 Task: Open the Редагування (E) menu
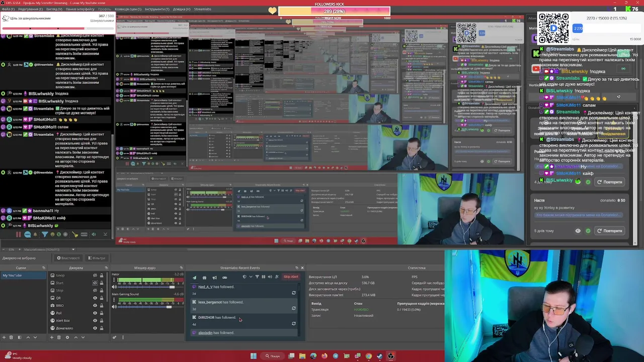point(30,9)
